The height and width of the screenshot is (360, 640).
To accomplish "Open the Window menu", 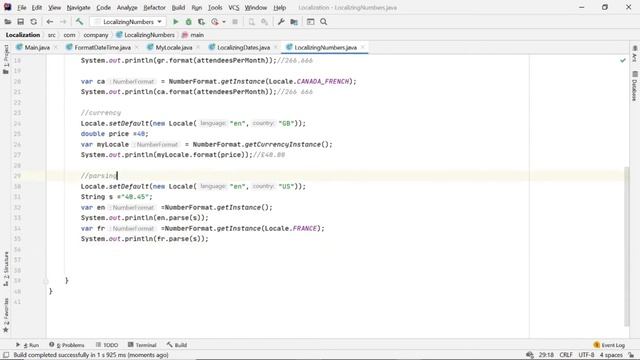I will click(256, 7).
